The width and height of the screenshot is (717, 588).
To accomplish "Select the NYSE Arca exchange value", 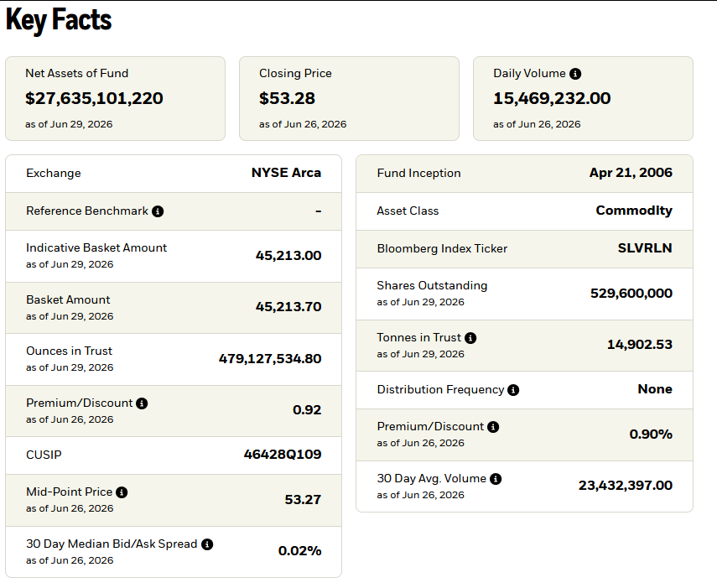I will (286, 173).
